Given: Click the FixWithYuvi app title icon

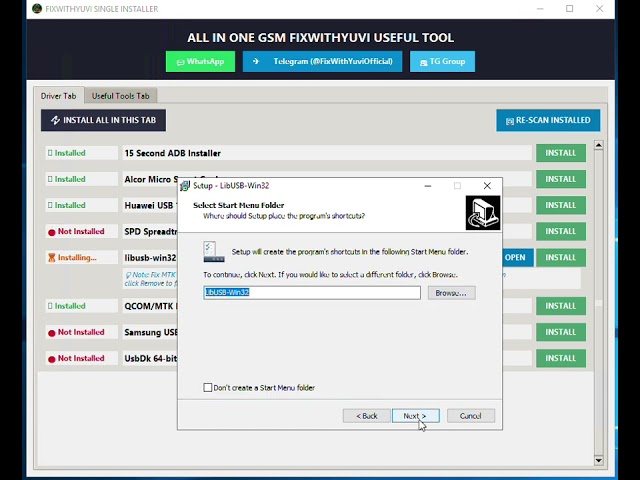Looking at the screenshot, I should (x=37, y=9).
